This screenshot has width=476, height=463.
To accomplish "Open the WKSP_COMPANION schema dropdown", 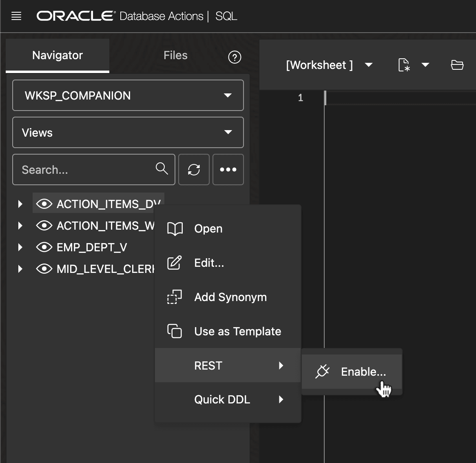I will pyautogui.click(x=128, y=95).
